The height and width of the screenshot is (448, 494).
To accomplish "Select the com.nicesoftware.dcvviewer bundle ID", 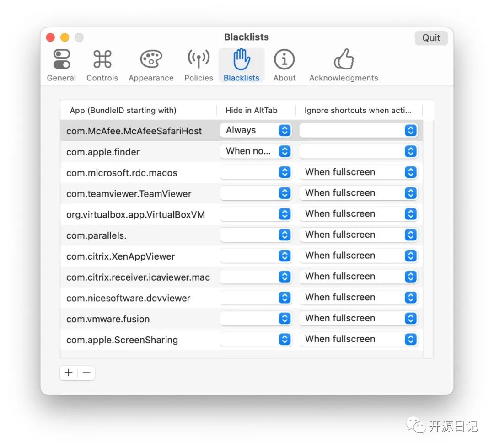I will click(128, 298).
